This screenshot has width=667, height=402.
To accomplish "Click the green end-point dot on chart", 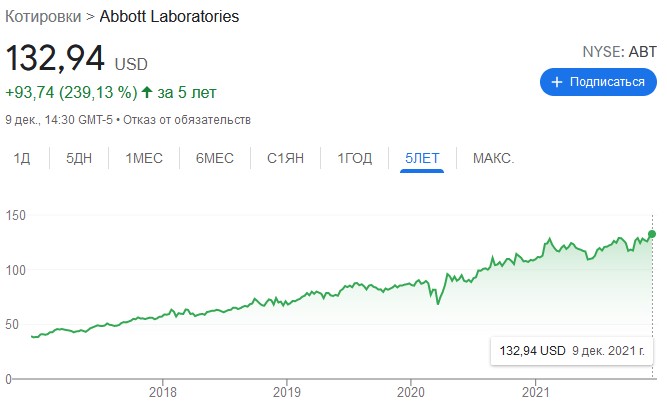I will point(652,234).
